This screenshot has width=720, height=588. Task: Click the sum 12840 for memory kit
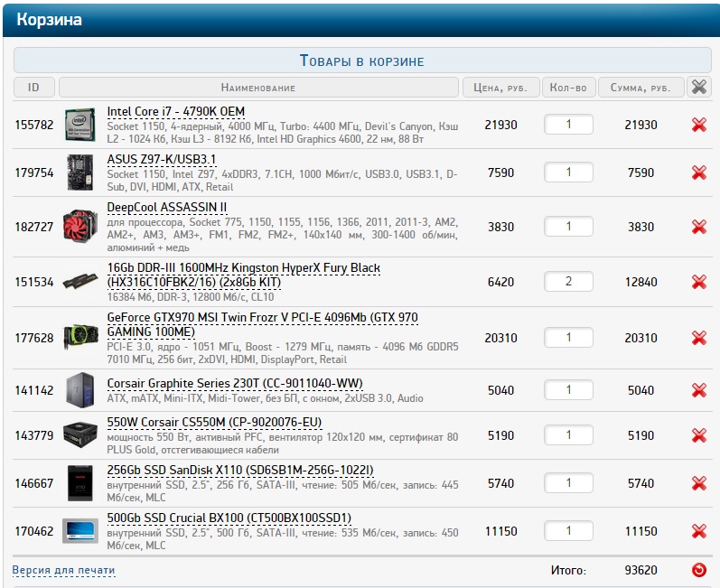641,282
